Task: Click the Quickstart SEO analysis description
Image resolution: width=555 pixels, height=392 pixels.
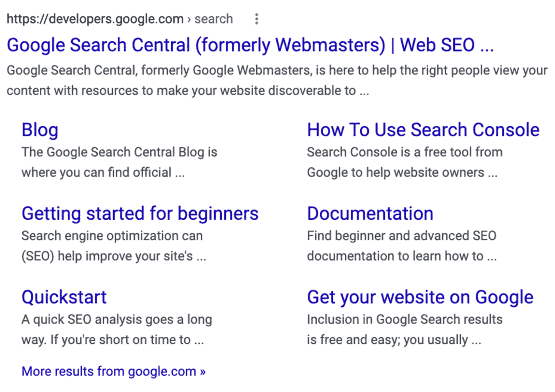Action: (117, 329)
